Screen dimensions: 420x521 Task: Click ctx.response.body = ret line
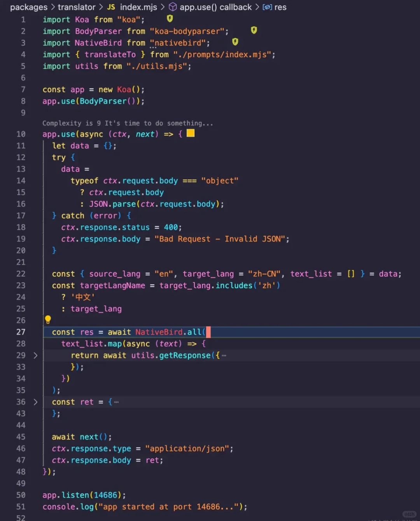pyautogui.click(x=107, y=460)
